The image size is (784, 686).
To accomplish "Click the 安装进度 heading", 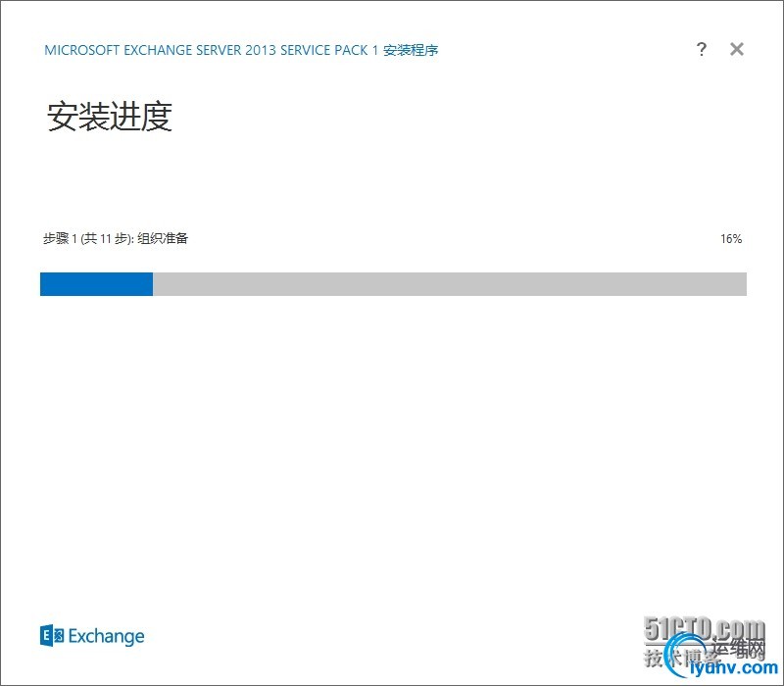I will click(110, 117).
